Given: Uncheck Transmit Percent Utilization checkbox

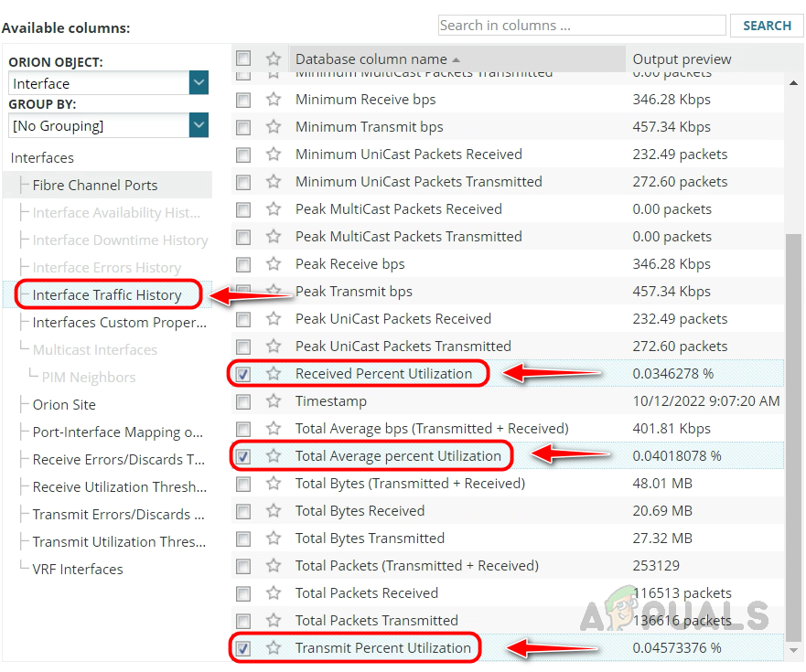Looking at the screenshot, I should tap(243, 648).
